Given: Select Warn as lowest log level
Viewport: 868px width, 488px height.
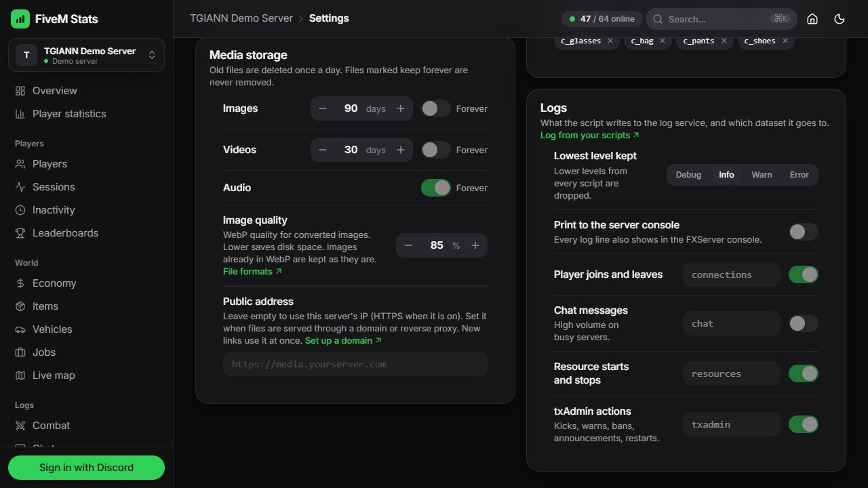Looking at the screenshot, I should click(762, 175).
